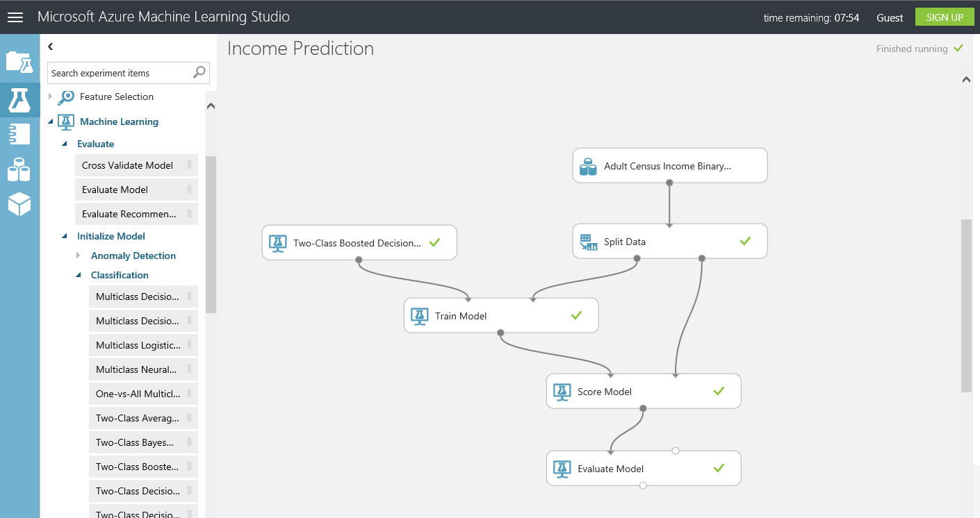980x518 pixels.
Task: Type in the Search experiment items field
Action: pos(120,73)
